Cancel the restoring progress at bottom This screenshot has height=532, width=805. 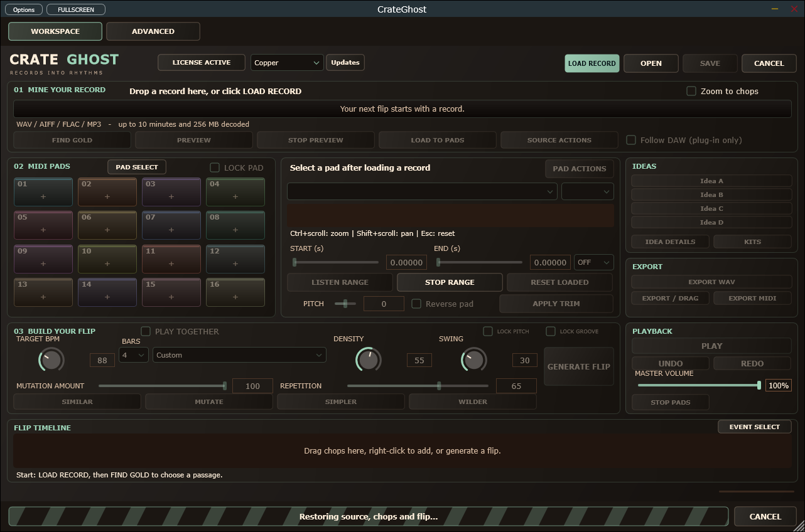coord(765,516)
